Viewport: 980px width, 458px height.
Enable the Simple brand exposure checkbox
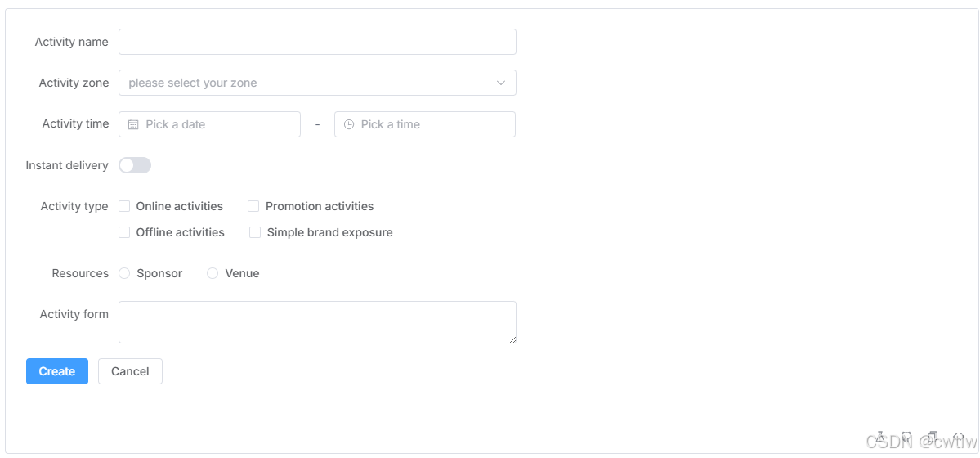pos(255,233)
